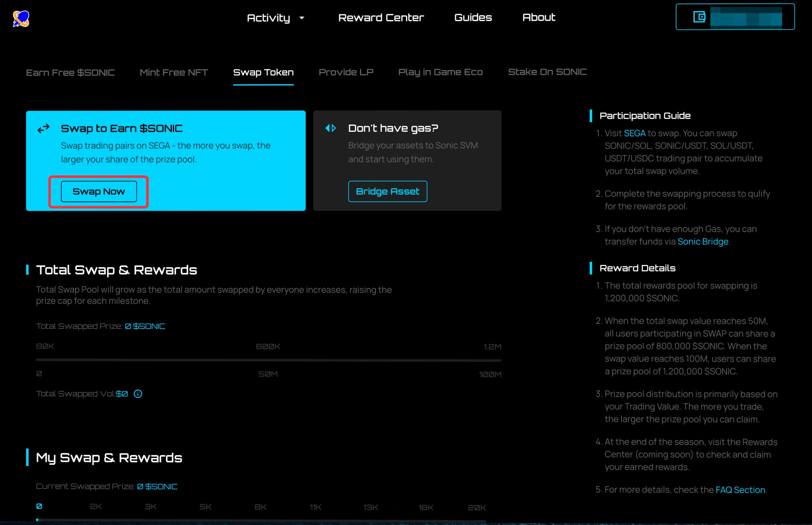The height and width of the screenshot is (525, 812).
Task: Switch to Provide LP tab
Action: (346, 72)
